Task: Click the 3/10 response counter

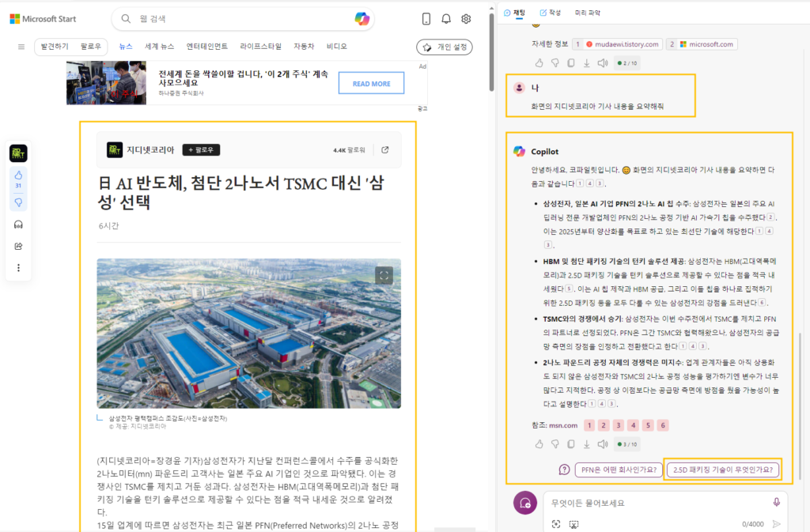Action: click(x=627, y=443)
